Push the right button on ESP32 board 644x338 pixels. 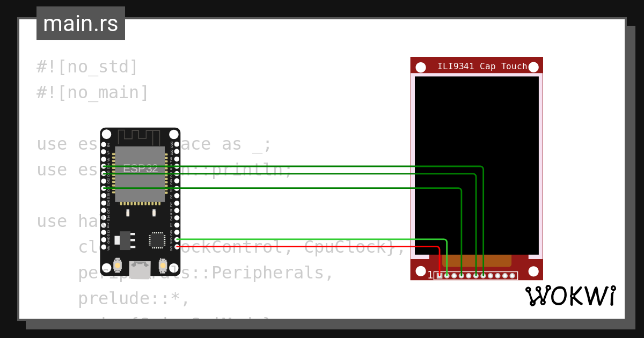point(163,265)
